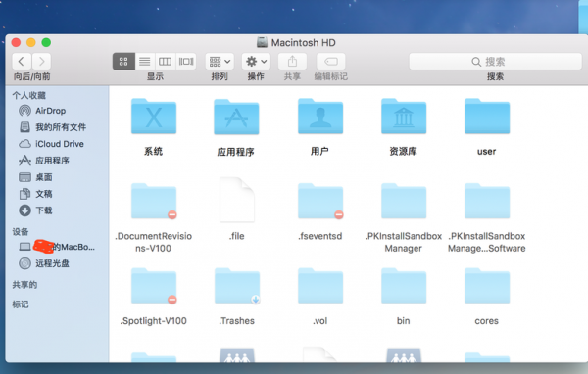Open iCloud Drive in the sidebar

(51, 144)
